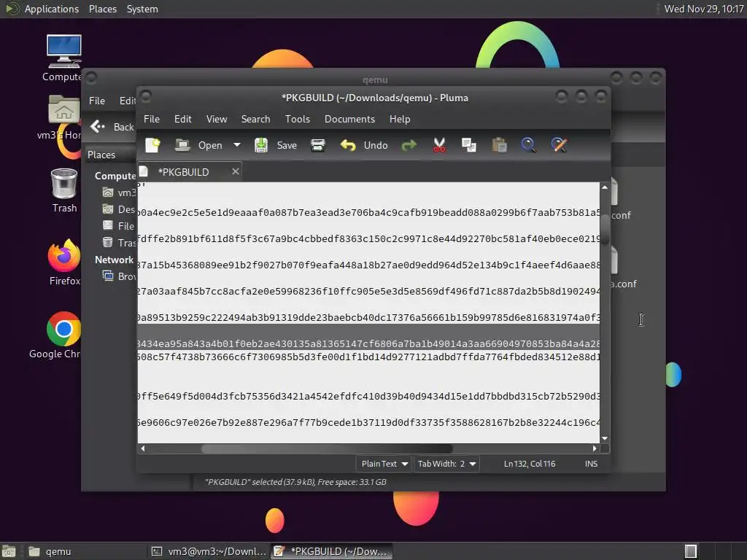Image resolution: width=747 pixels, height=560 pixels.
Task: Click horizontal scrollbar right arrow
Action: [595, 448]
